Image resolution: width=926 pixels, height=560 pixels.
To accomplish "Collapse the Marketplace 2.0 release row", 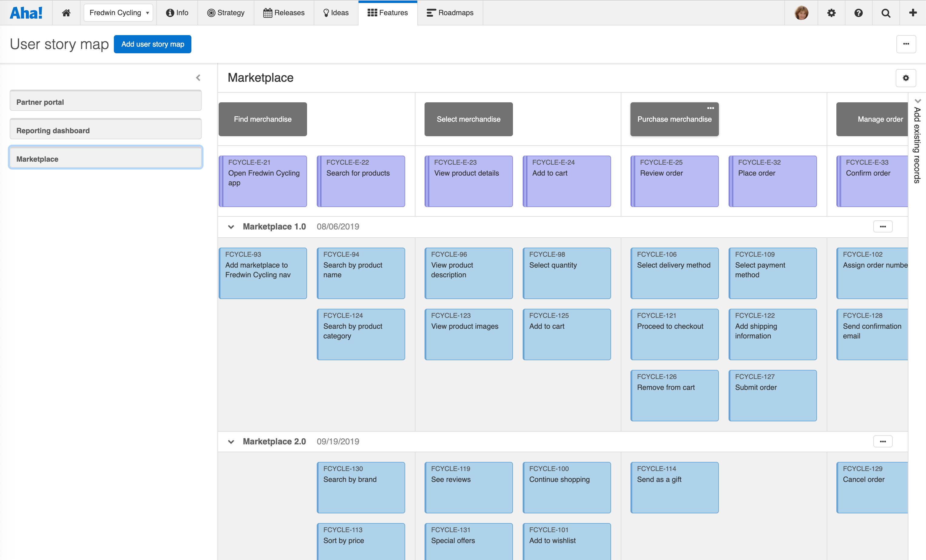I will point(231,441).
